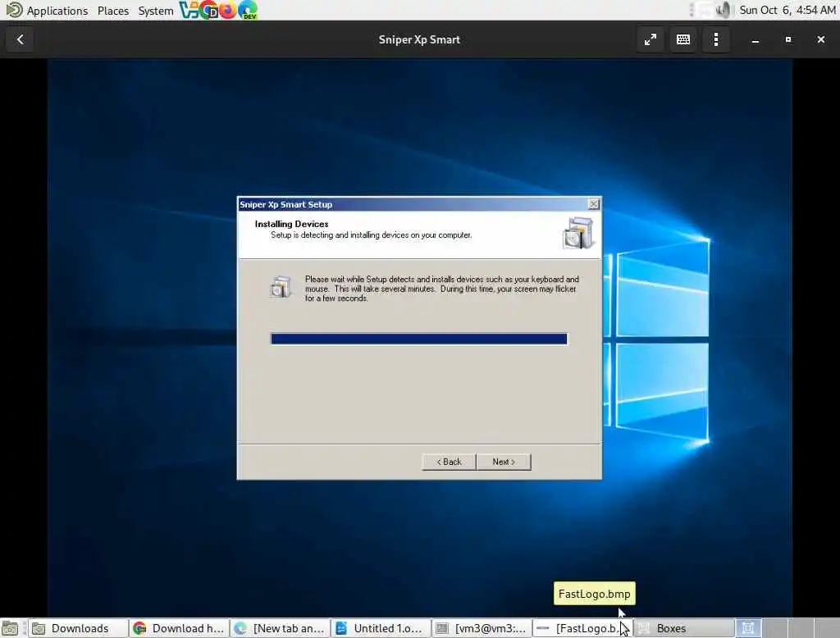840x638 pixels.
Task: Open the Places menu
Action: click(113, 11)
